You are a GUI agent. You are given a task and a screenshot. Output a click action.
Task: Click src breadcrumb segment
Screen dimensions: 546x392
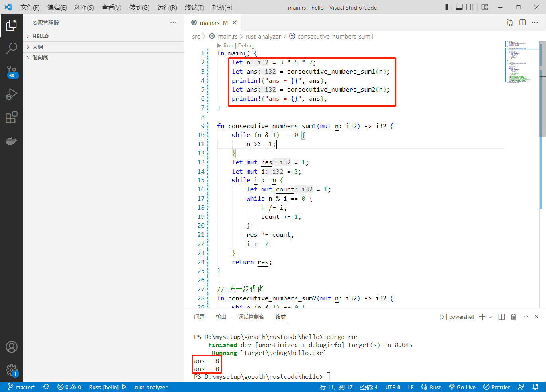pyautogui.click(x=196, y=36)
